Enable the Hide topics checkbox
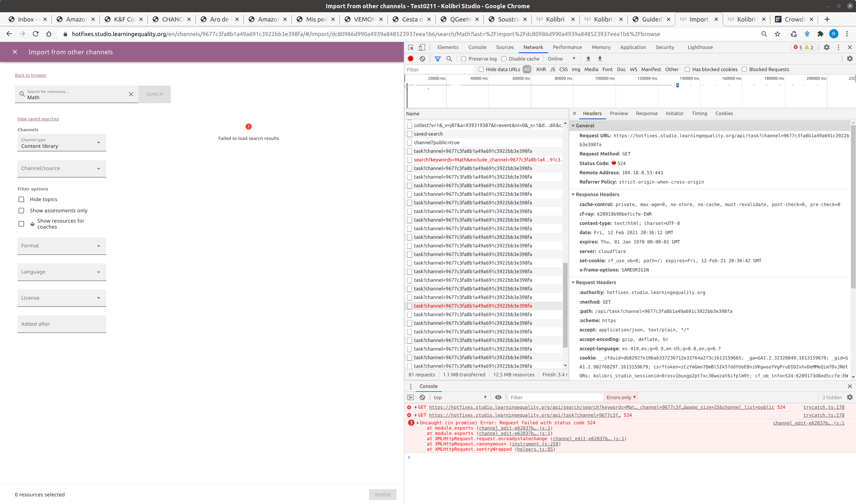 22,199
